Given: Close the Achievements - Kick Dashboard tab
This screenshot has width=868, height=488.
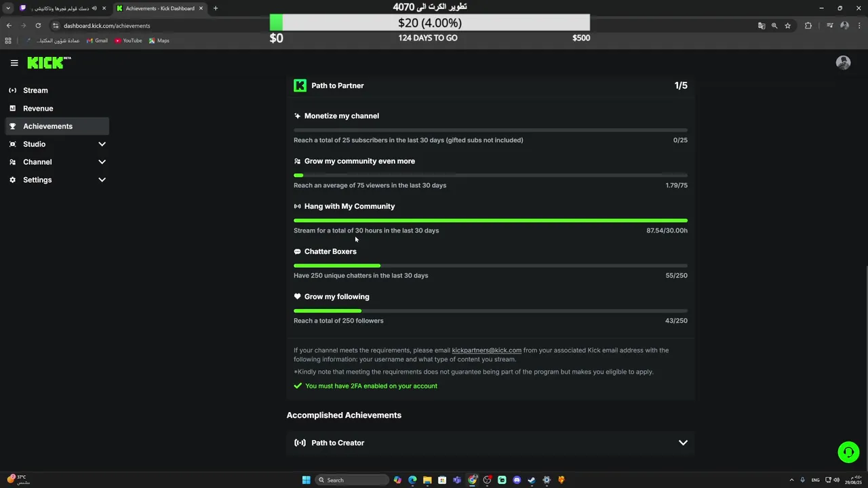Looking at the screenshot, I should click(201, 8).
